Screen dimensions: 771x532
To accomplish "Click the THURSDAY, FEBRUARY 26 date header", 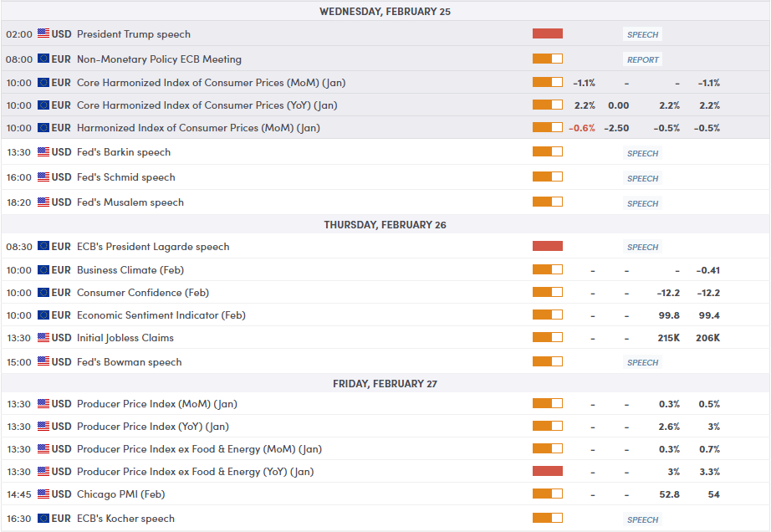I will pos(385,224).
